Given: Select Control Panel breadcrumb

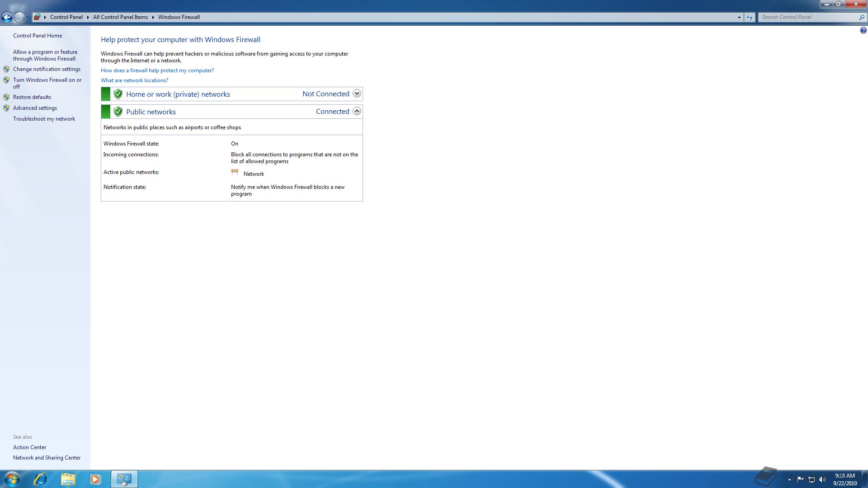Looking at the screenshot, I should pos(66,17).
